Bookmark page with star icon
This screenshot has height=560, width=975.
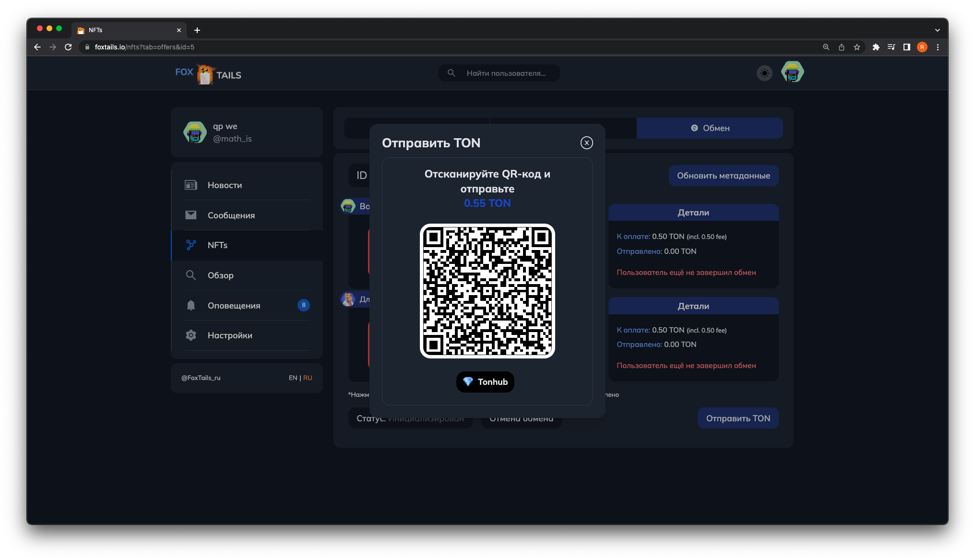856,47
